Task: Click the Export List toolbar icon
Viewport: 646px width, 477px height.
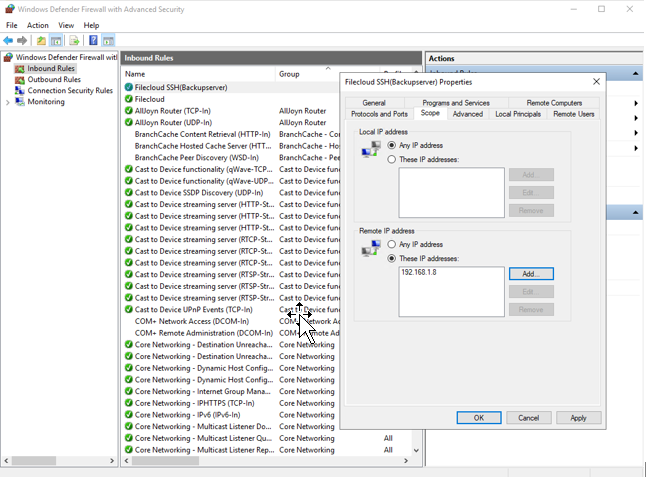Action: coord(74,41)
